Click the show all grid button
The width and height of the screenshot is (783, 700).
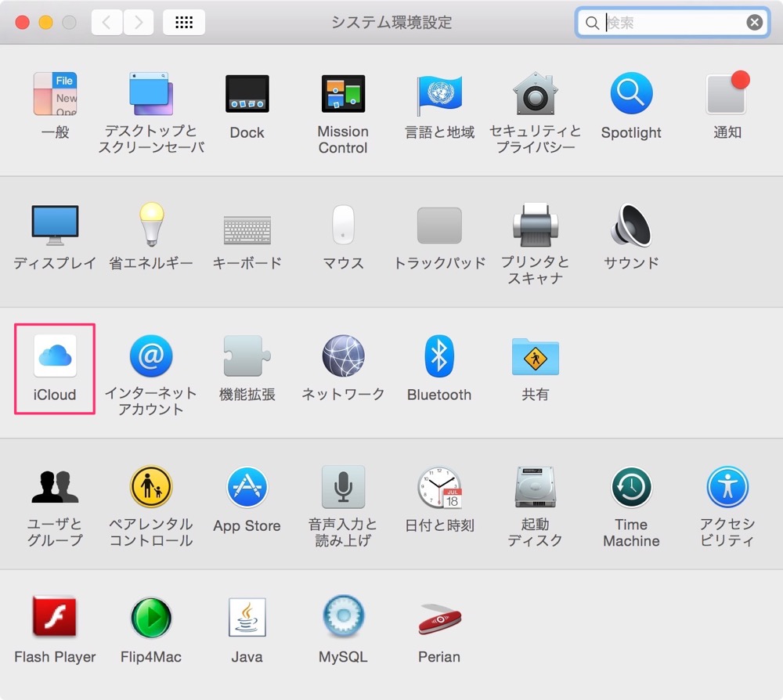(184, 22)
